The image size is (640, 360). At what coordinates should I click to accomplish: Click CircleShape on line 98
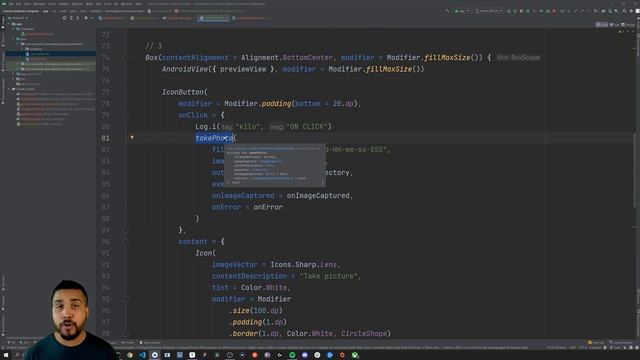364,333
